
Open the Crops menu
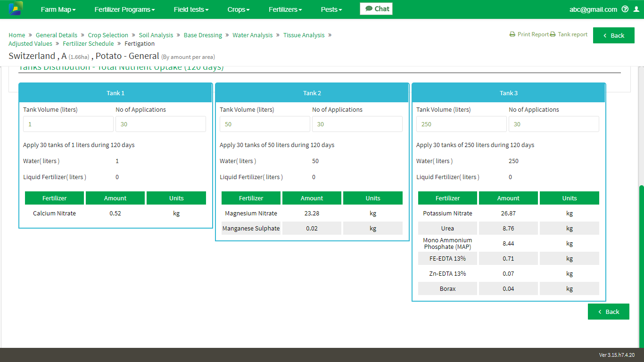239,9
